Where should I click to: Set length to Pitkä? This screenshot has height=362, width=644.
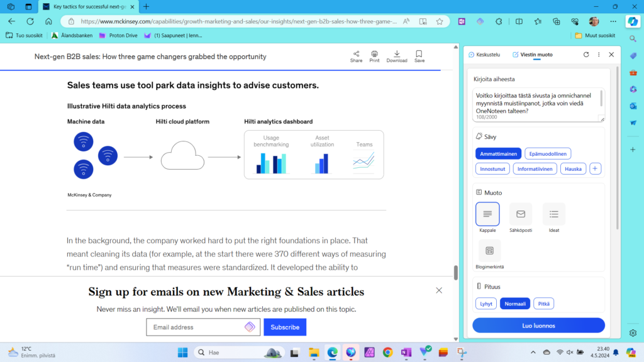pos(544,304)
